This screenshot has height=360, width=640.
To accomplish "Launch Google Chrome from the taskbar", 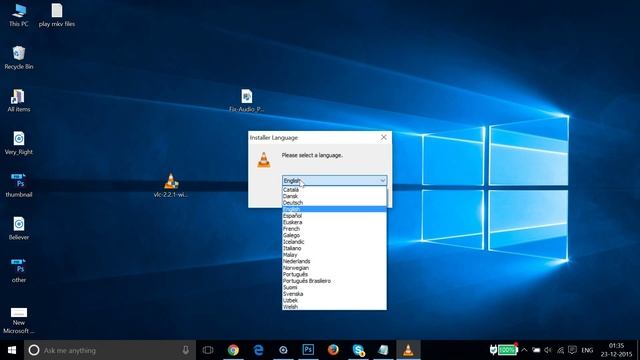I will pos(233,350).
